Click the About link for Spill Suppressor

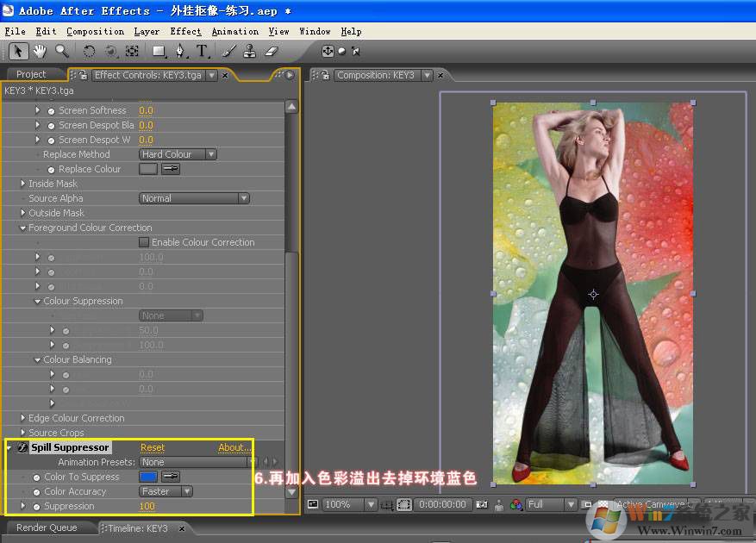(234, 447)
